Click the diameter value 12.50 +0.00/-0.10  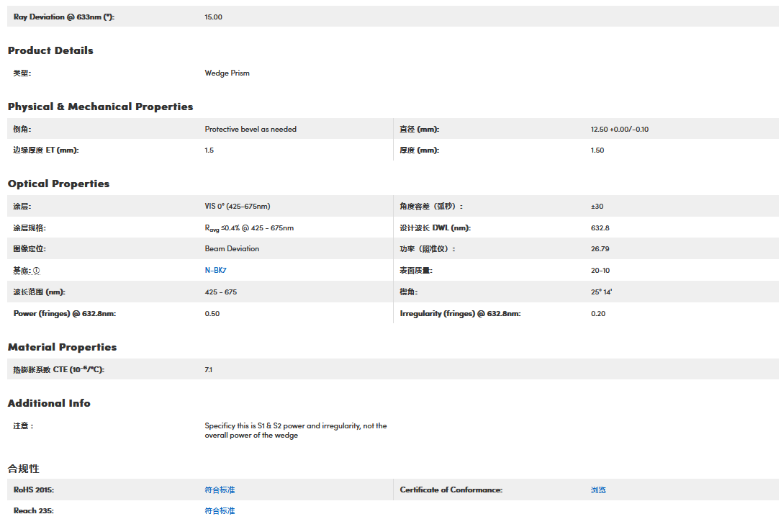(619, 130)
